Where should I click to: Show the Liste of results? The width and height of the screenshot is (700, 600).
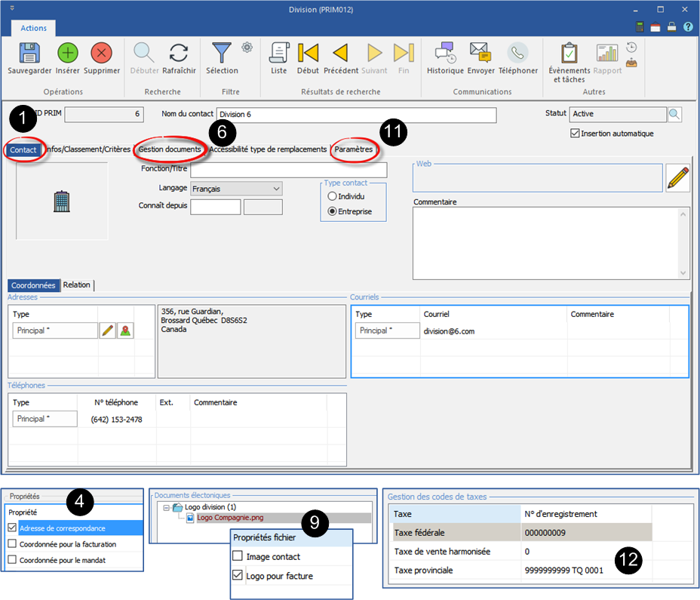pos(279,53)
